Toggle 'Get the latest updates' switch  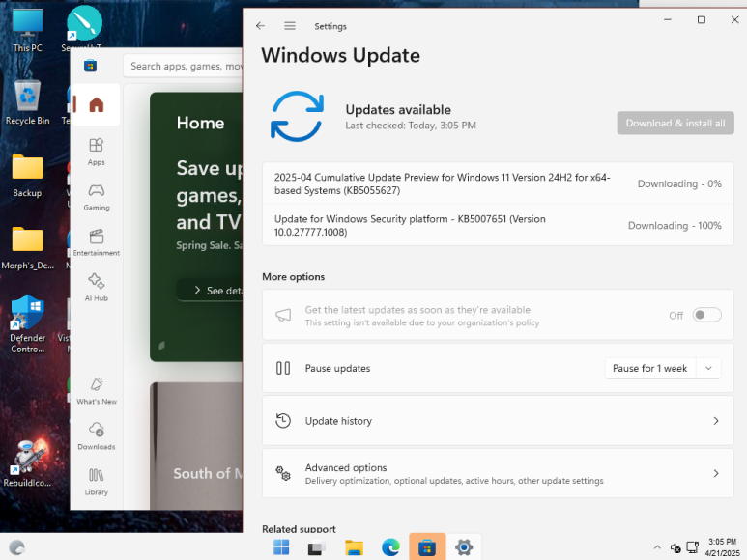(706, 315)
